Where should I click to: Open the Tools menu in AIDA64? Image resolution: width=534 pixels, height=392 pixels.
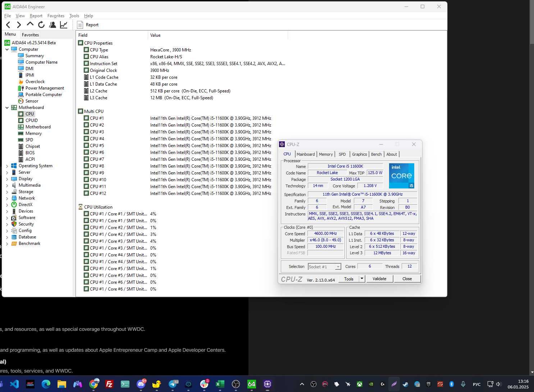(74, 16)
